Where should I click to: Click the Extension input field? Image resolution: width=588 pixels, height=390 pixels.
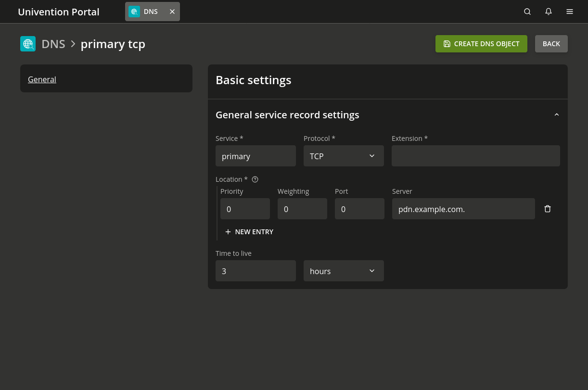[x=475, y=156]
